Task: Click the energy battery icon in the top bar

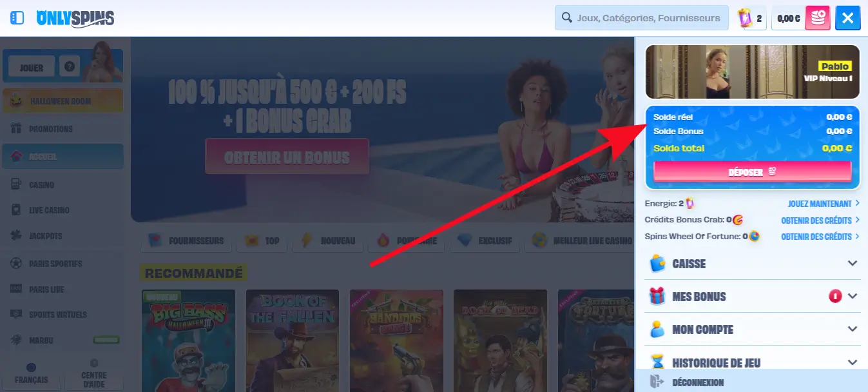Action: (x=745, y=17)
